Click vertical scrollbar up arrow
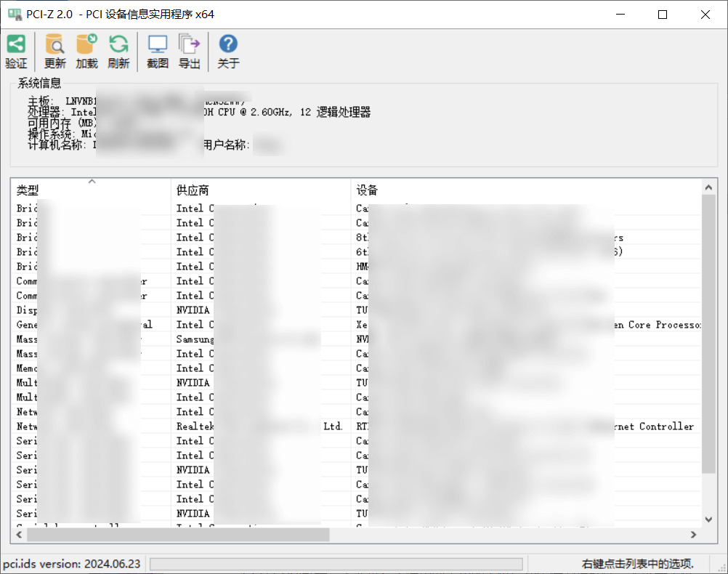Screen dimensions: 728x574 pos(708,188)
